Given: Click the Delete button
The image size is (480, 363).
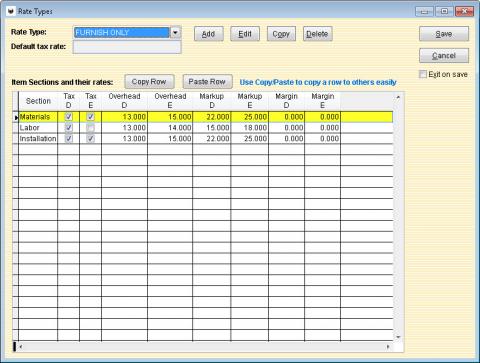Looking at the screenshot, I should pos(317,34).
